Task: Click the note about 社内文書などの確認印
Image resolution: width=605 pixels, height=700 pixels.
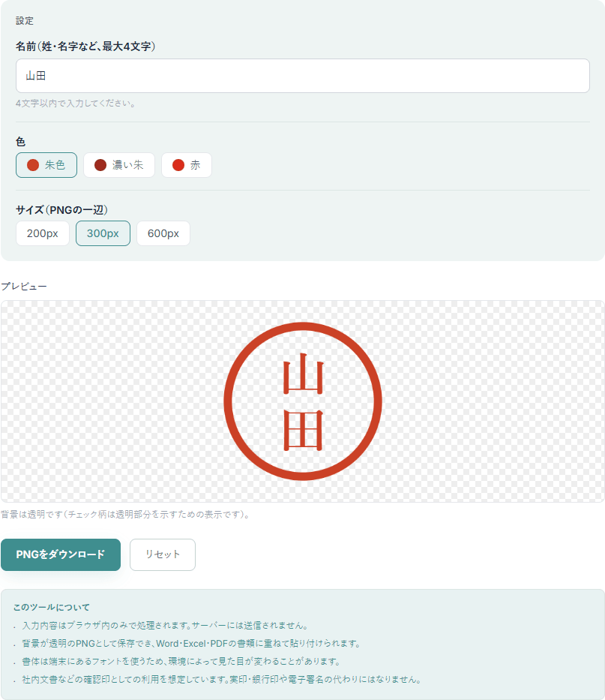Action: 222,680
